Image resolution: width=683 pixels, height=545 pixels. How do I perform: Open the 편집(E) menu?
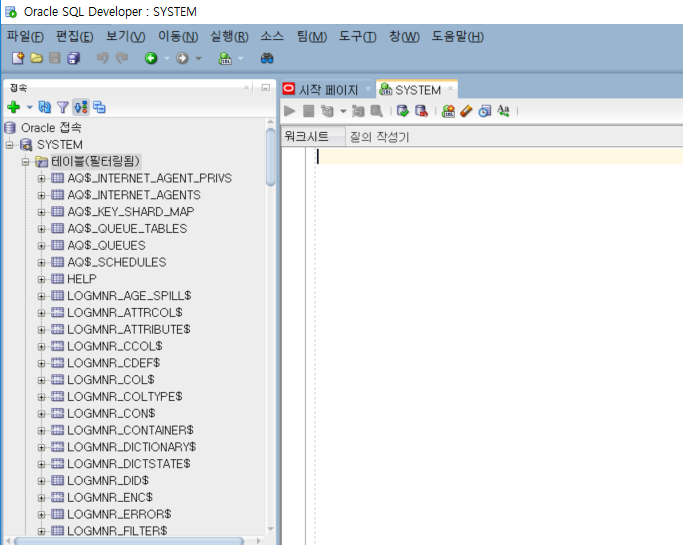click(x=74, y=37)
